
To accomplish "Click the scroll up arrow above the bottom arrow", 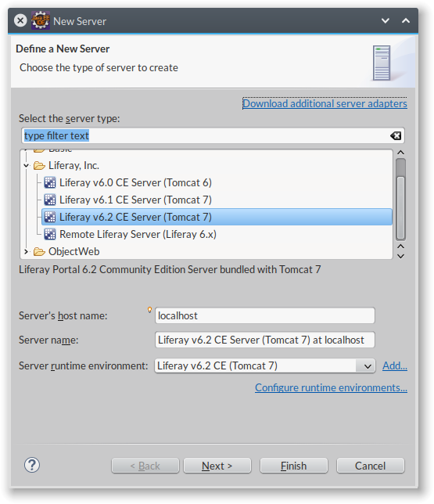I will pyautogui.click(x=400, y=247).
